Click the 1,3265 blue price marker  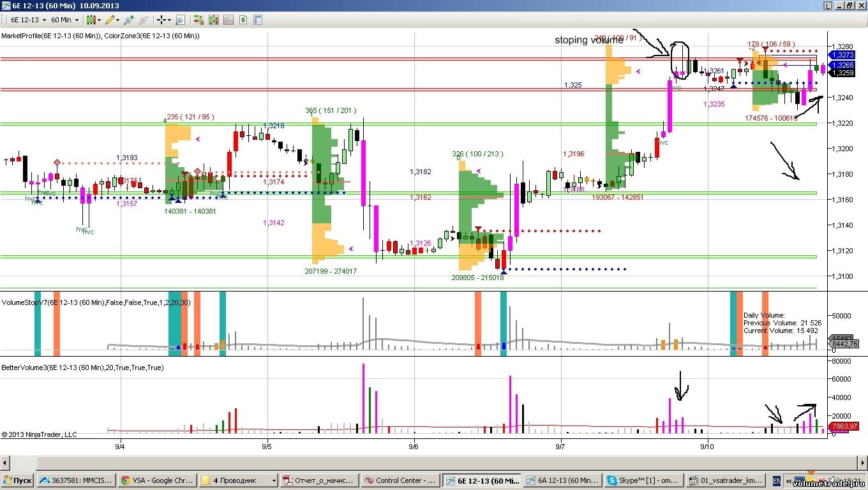[843, 65]
